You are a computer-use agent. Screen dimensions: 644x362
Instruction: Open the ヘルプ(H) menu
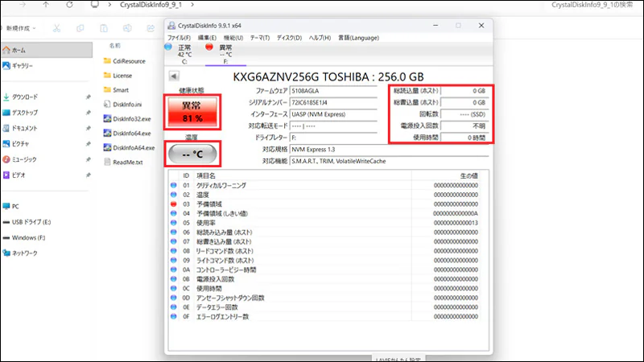pyautogui.click(x=320, y=38)
